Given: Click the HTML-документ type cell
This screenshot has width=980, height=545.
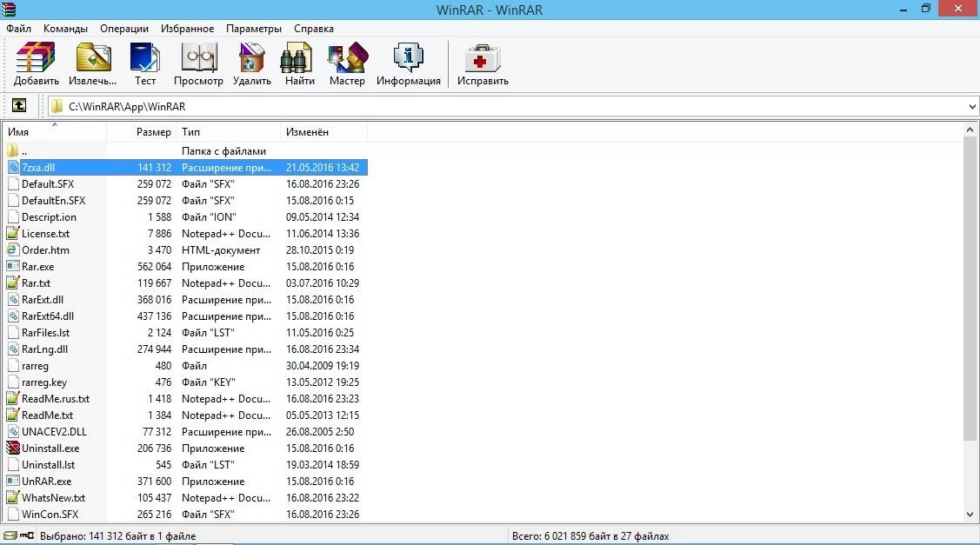Looking at the screenshot, I should (x=221, y=250).
